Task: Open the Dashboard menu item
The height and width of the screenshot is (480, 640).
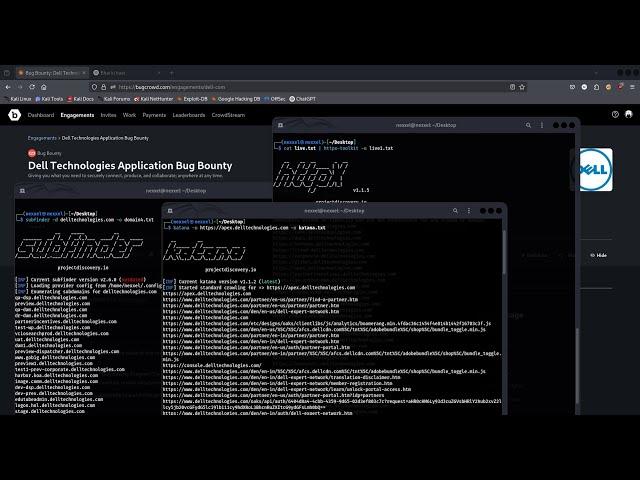Action: pyautogui.click(x=41, y=115)
